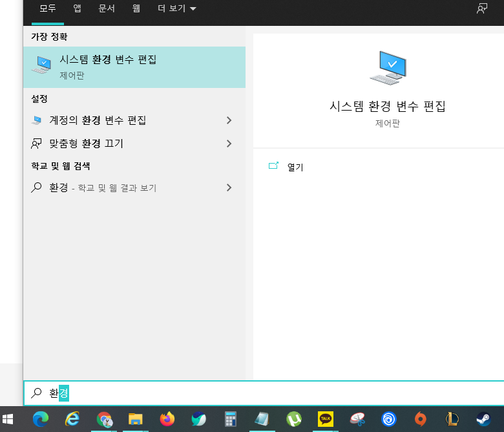Expand arrow for 맞춤형 환경 끄기
The image size is (504, 432).
(x=229, y=144)
